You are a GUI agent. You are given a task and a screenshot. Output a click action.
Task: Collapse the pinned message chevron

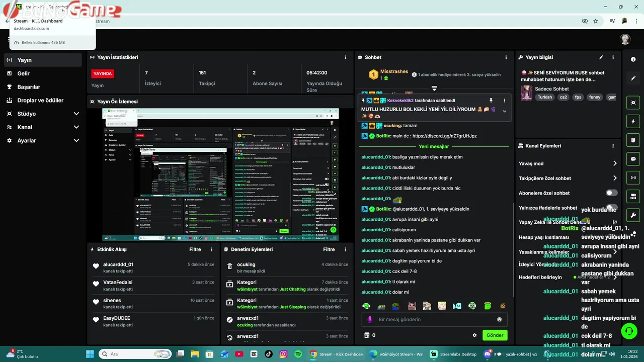(x=504, y=112)
